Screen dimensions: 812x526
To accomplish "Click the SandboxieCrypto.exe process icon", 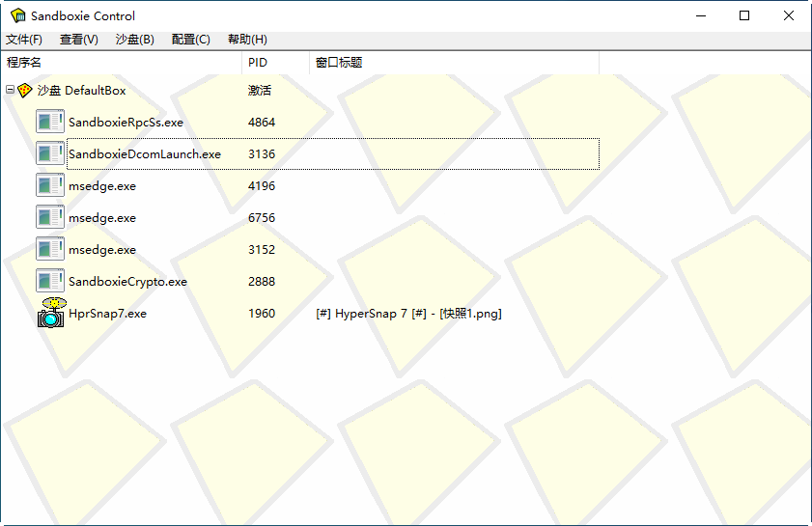I will pyautogui.click(x=50, y=281).
